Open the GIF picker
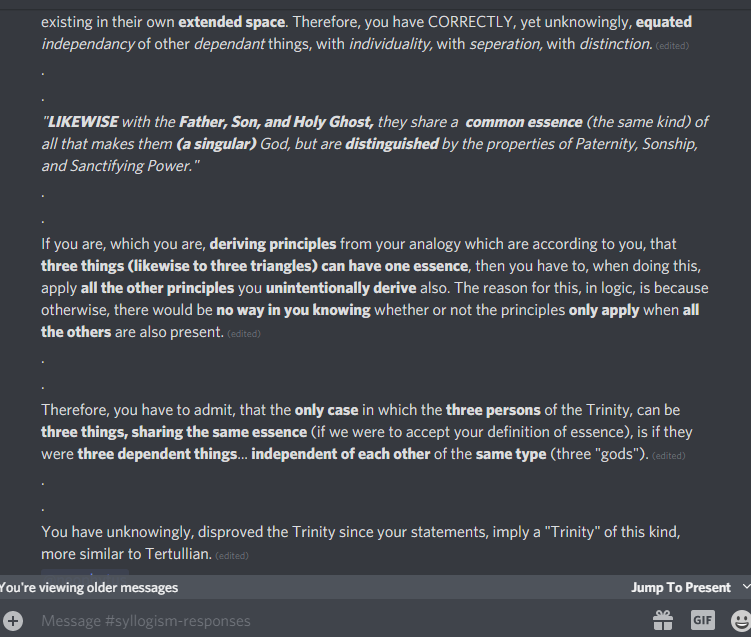Viewport: 751px width, 637px height. (x=703, y=620)
